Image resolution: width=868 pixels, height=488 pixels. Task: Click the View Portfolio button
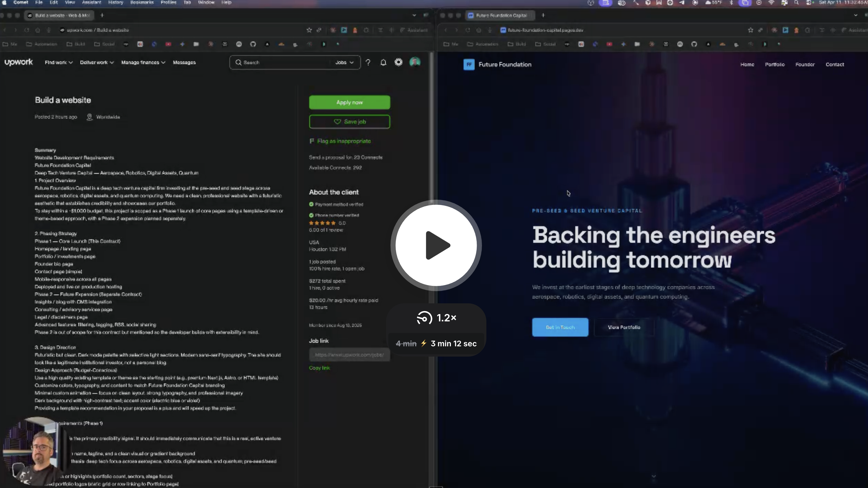[624, 327]
